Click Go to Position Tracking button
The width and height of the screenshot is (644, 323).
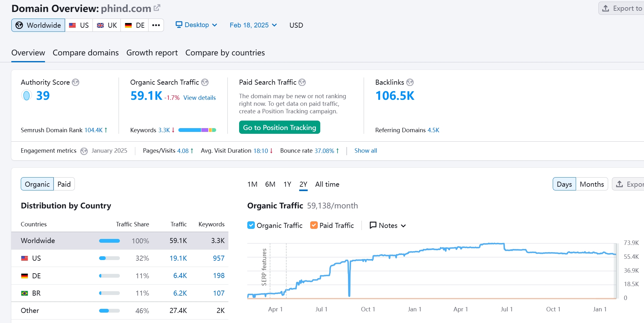click(279, 127)
